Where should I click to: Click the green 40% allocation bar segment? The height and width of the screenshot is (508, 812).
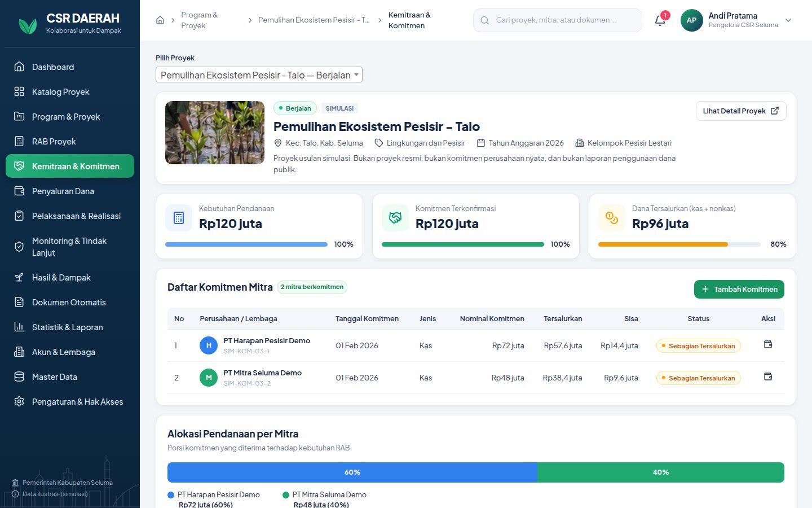point(661,472)
